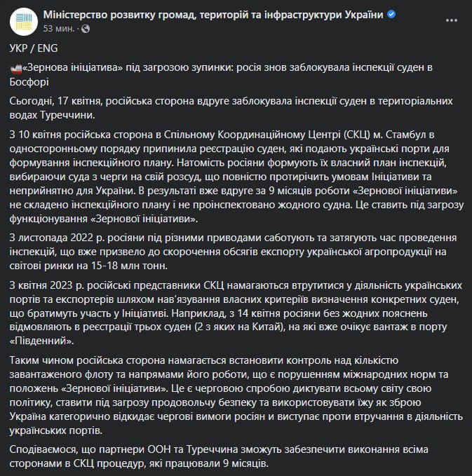Click the Ministry's profile avatar logo
The height and width of the screenshot is (476, 472).
[x=23, y=22]
